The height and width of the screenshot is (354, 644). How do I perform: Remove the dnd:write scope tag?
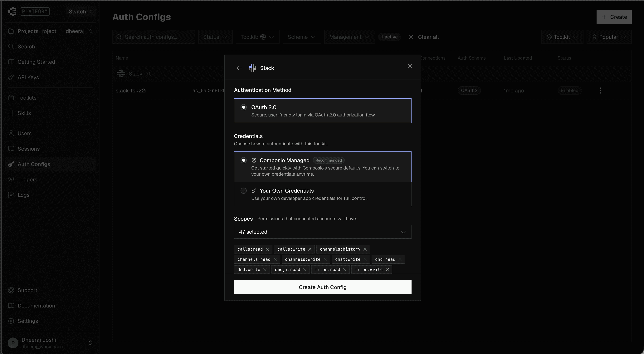[265, 269]
